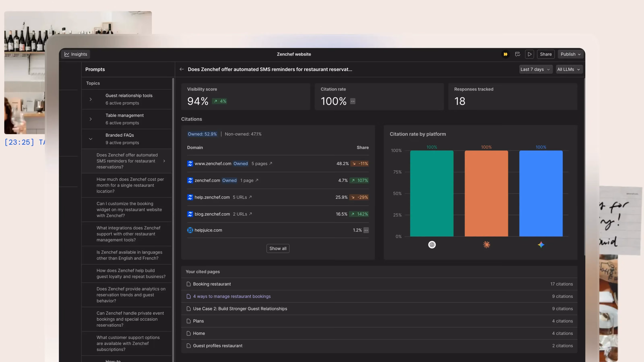Open the www.zenchef.com 5 pages link
Viewport: 644px width, 362px height.
click(262, 163)
